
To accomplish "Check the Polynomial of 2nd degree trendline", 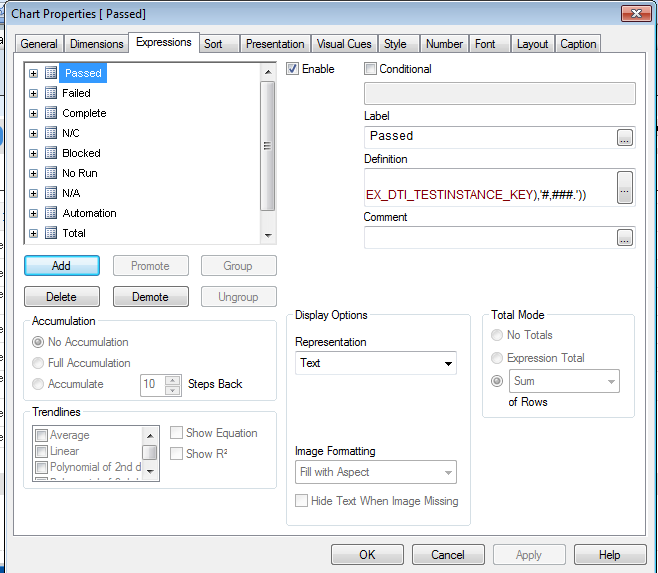I will point(42,467).
